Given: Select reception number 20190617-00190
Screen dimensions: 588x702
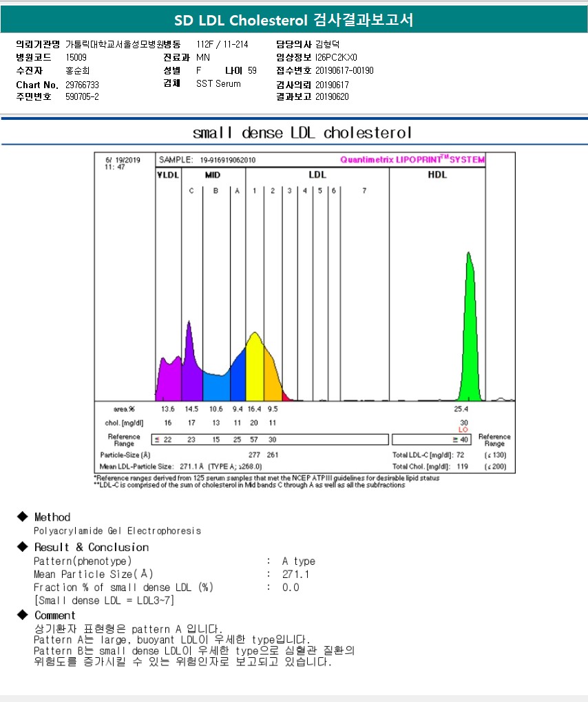Looking at the screenshot, I should tap(344, 71).
